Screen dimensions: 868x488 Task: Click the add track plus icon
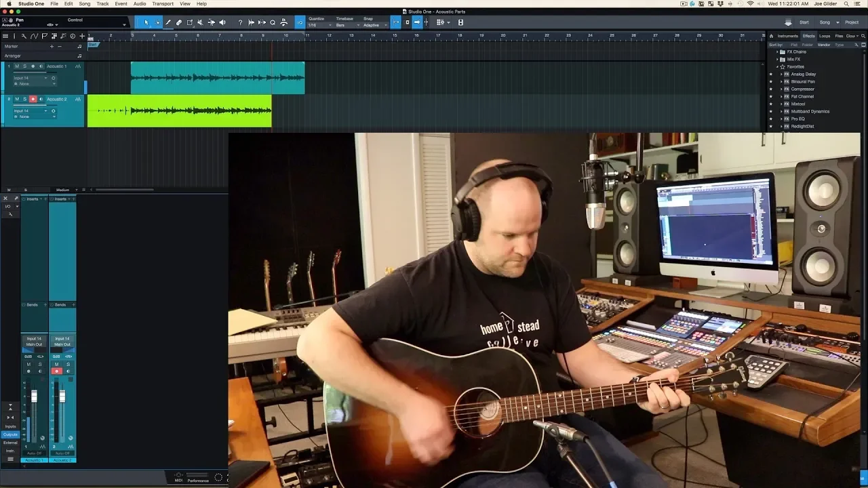click(82, 36)
